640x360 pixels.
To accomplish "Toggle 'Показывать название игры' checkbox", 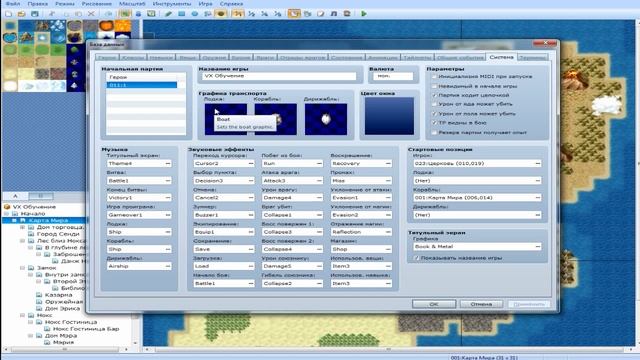I will [x=417, y=258].
